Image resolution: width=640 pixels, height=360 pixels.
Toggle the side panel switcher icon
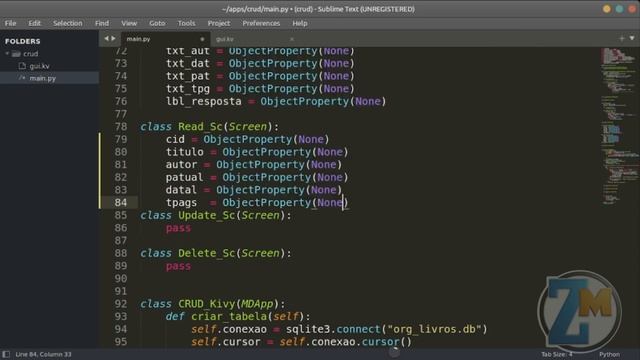click(6, 354)
